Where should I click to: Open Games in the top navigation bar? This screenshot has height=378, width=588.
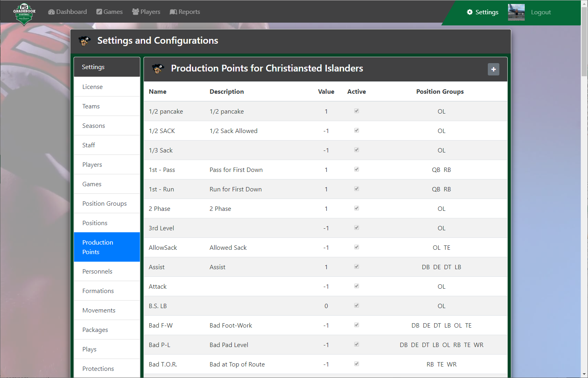click(109, 12)
